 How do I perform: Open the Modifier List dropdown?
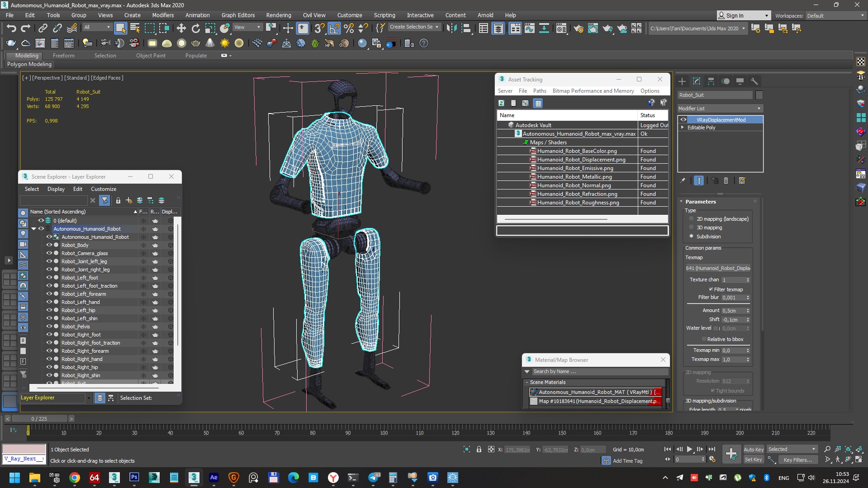point(720,109)
